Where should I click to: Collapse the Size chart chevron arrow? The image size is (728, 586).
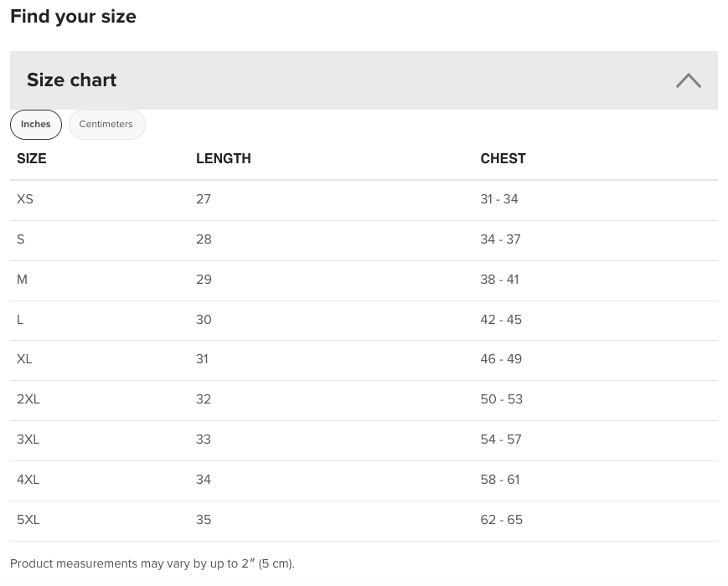[688, 80]
